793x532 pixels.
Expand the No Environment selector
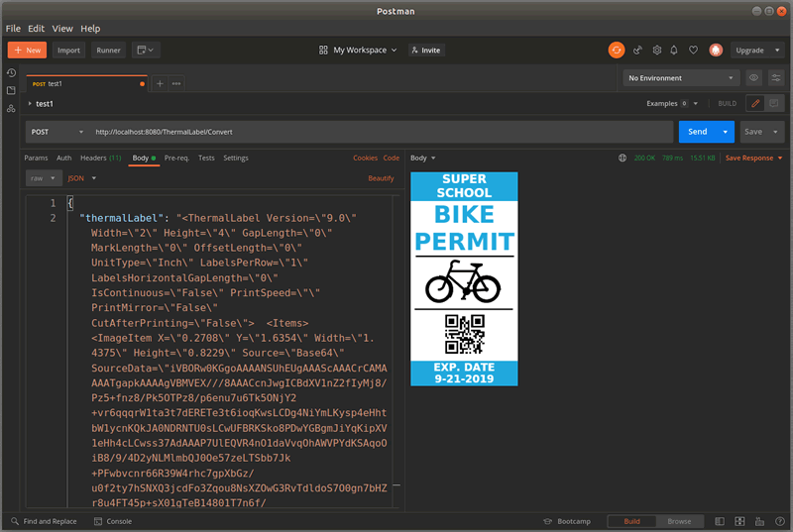click(681, 77)
